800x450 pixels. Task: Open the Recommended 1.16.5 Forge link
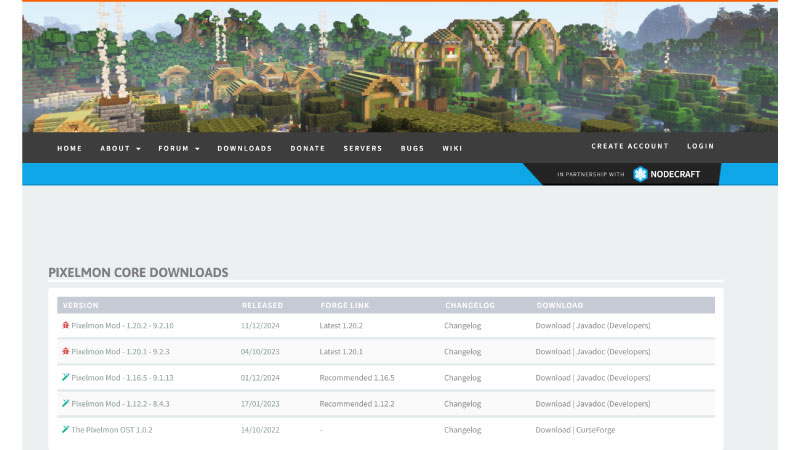(357, 378)
